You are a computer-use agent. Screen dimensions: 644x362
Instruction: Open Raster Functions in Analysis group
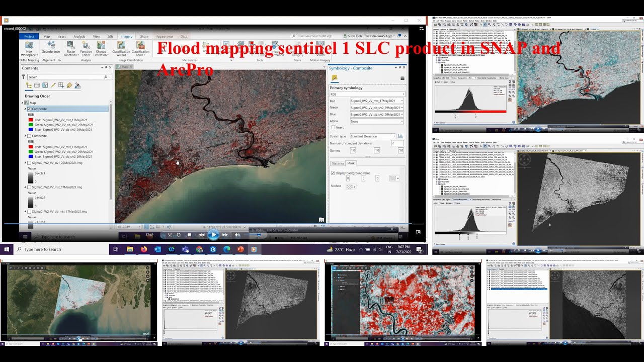[70, 49]
